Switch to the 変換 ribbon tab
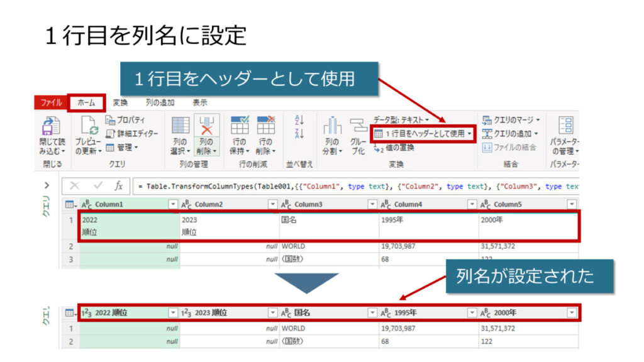This screenshot has height=362, width=644. [x=120, y=102]
